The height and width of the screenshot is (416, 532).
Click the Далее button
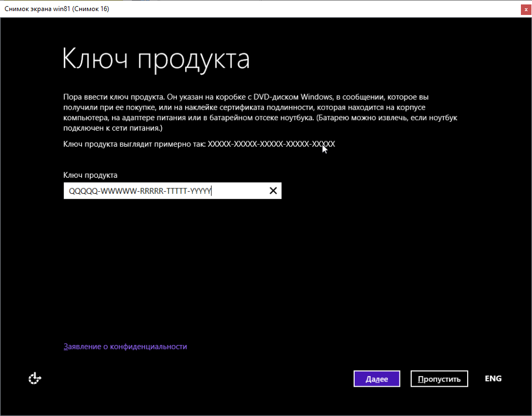coord(377,379)
